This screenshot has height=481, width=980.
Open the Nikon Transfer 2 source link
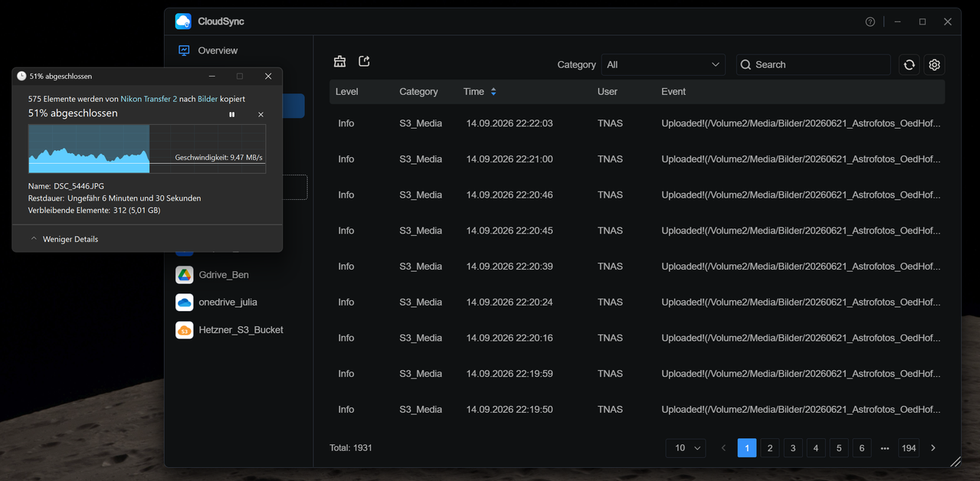(x=149, y=99)
